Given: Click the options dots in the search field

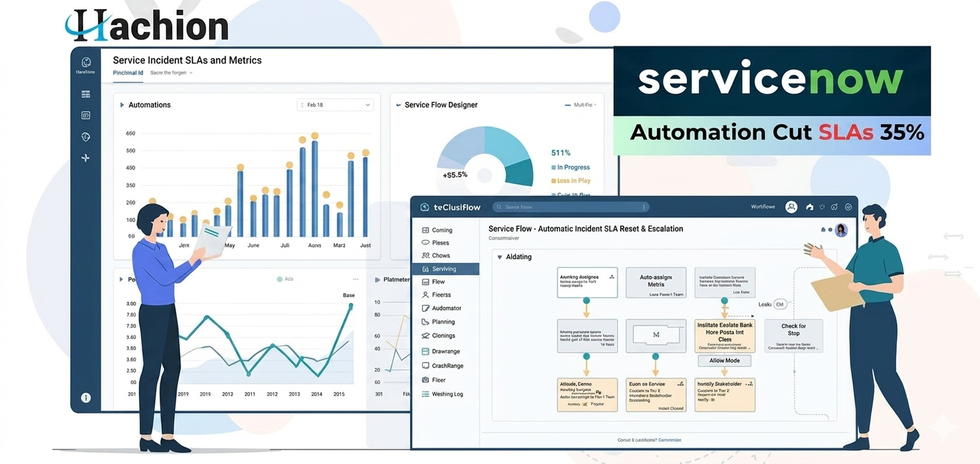Looking at the screenshot, I should (x=644, y=207).
